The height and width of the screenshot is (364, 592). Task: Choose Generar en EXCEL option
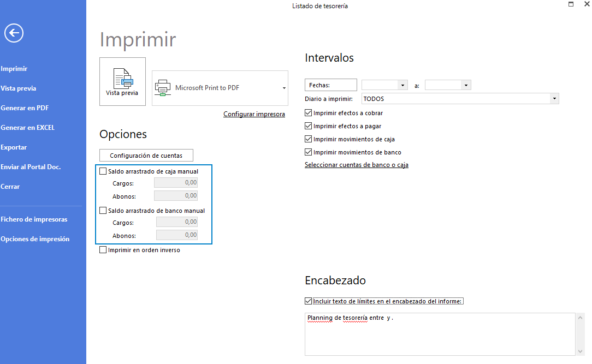27,128
